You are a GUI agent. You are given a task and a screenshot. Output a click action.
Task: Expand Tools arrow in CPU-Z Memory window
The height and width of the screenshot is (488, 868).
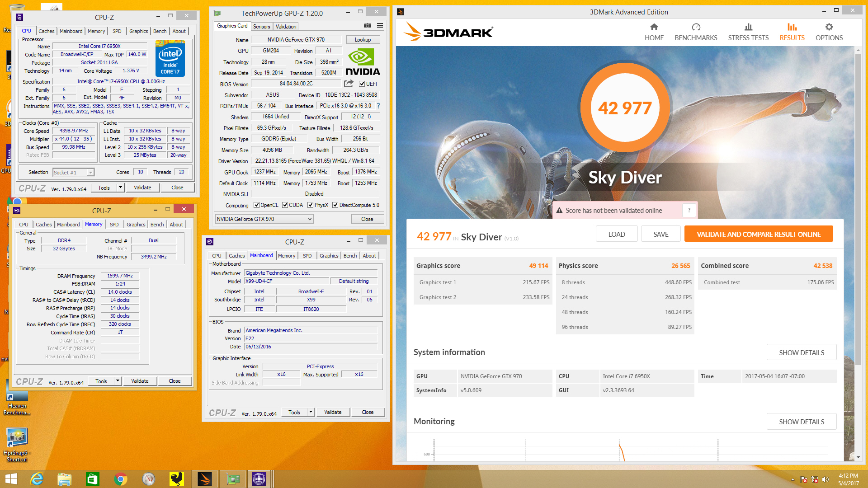(x=118, y=381)
